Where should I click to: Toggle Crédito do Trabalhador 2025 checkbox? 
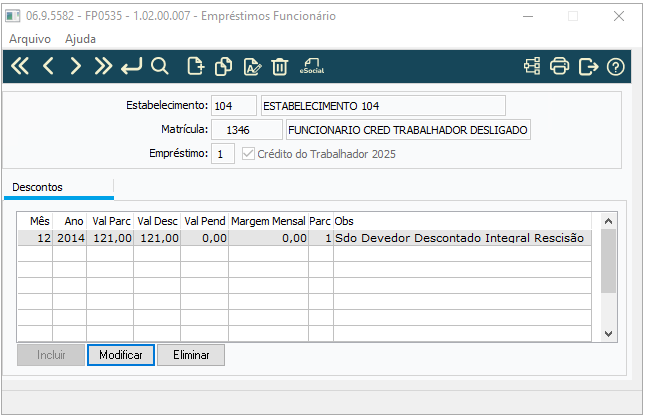point(248,154)
